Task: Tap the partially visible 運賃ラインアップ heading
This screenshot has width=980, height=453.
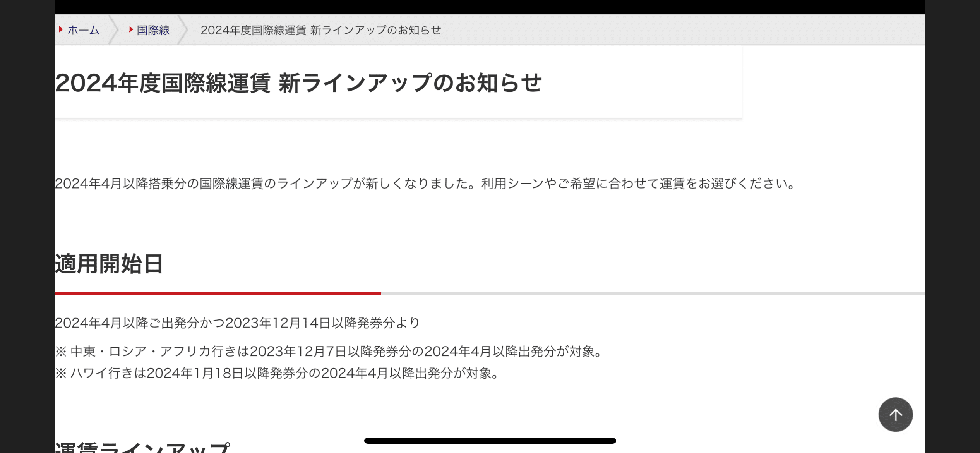Action: tap(143, 447)
